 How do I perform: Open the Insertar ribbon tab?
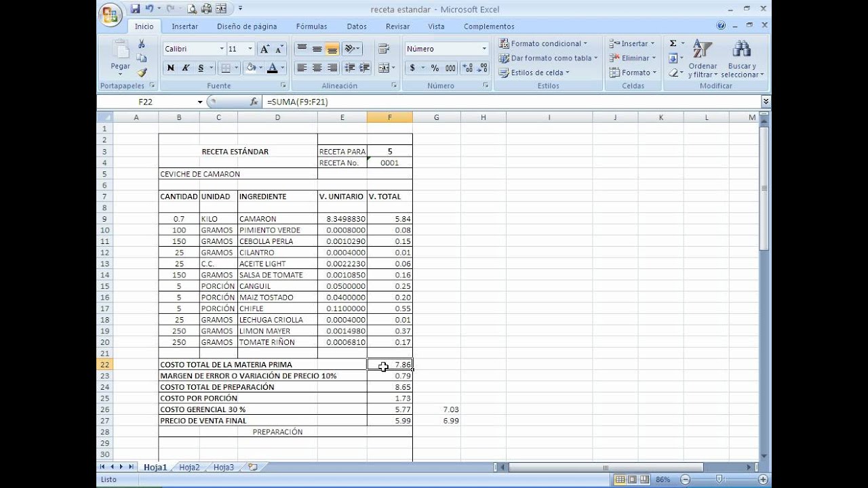184,26
